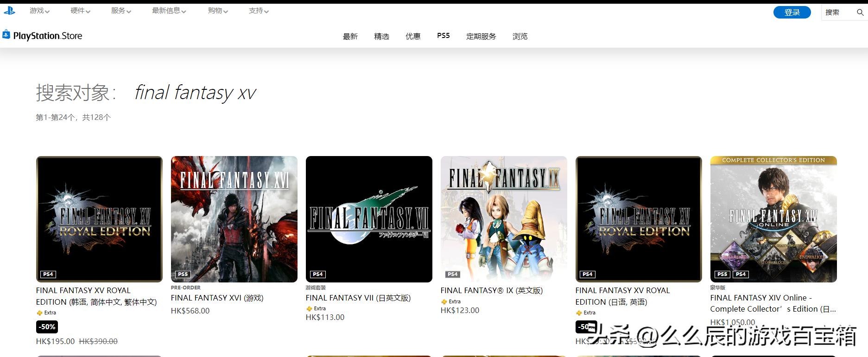Click FFXV ROYAL EDITION (日语, 英语) title
This screenshot has width=868, height=357.
click(622, 296)
